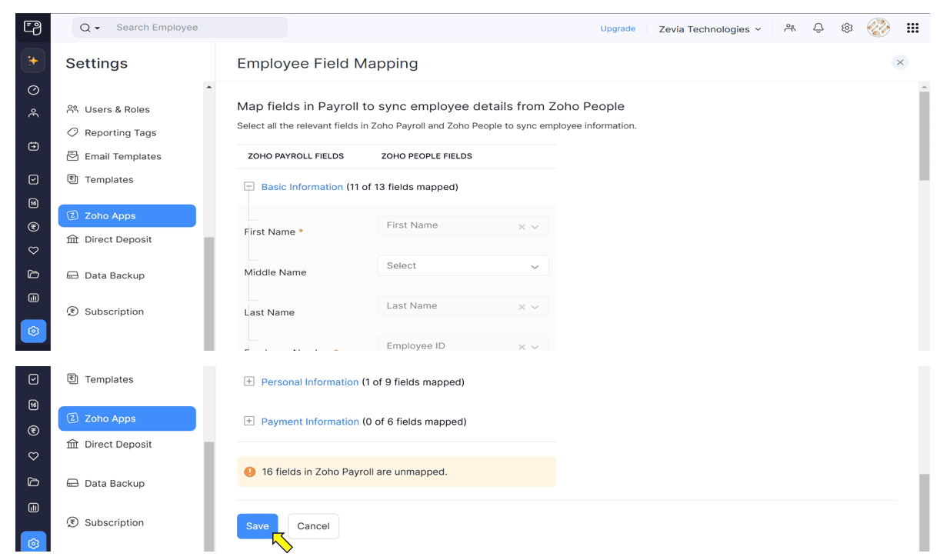Image resolution: width=950 pixels, height=560 pixels.
Task: Expand the Payment Information section
Action: (248, 421)
